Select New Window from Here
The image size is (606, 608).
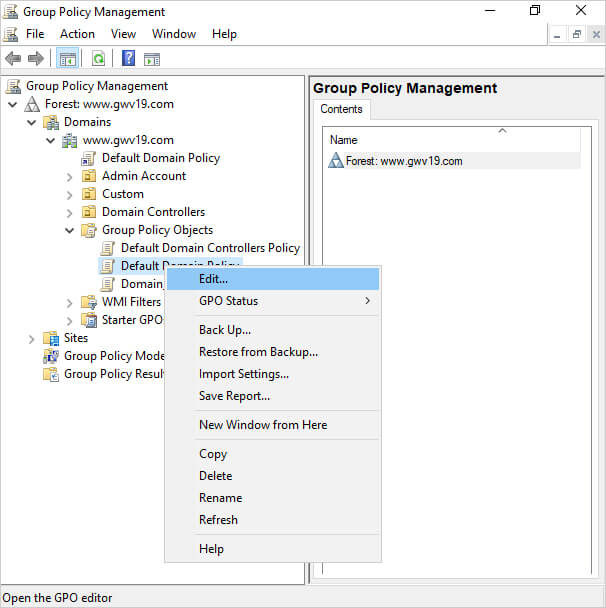[x=273, y=425]
